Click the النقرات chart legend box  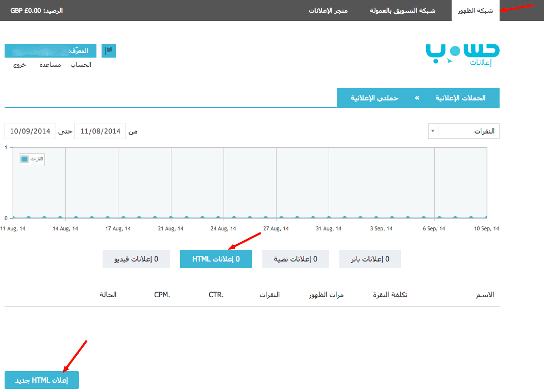(32, 160)
